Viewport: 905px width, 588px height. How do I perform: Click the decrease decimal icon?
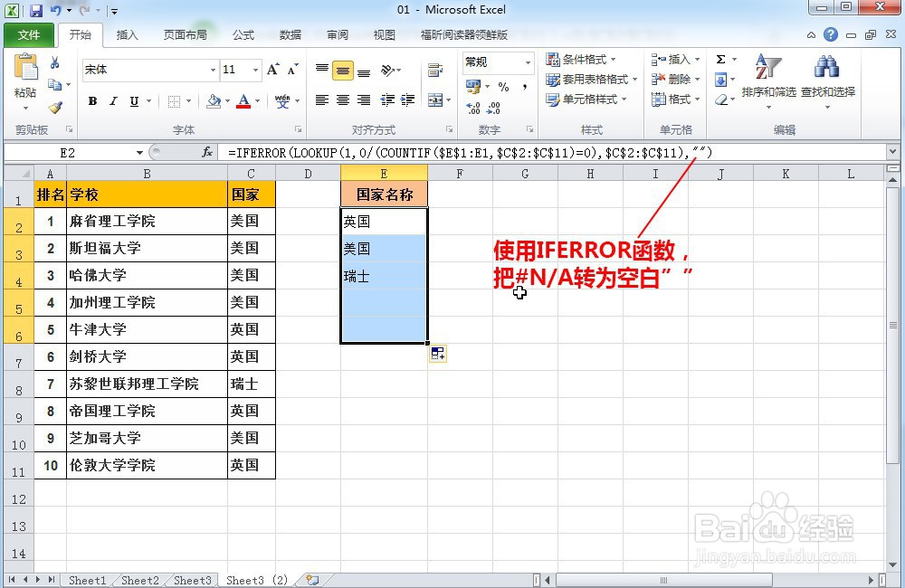[494, 108]
